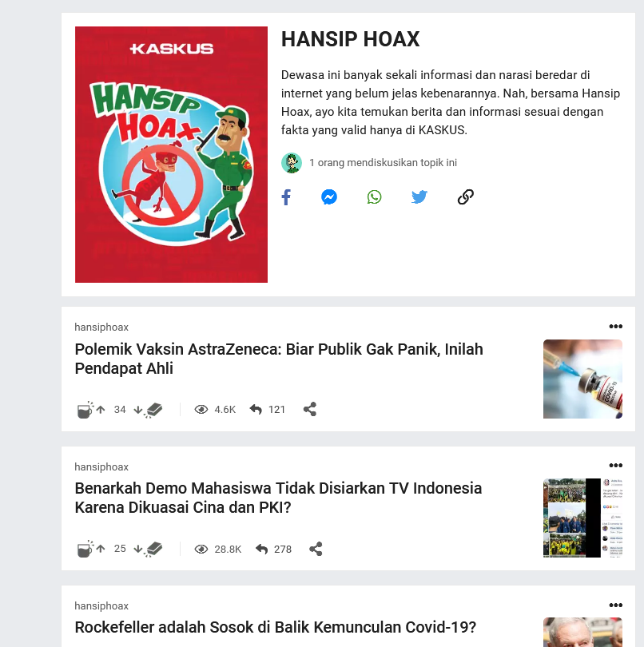Downvote the AstraZeneca thread with brick icon
Screen dimensions: 644x647
tap(148, 410)
